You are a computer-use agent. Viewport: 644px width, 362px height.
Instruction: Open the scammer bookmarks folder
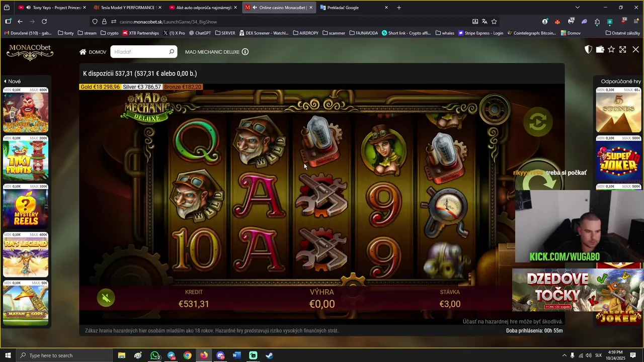[334, 33]
